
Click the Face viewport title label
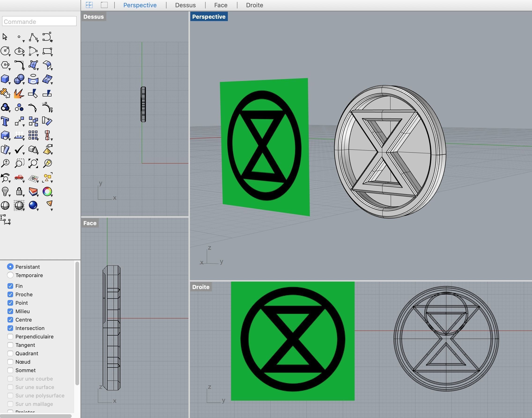[x=90, y=223]
